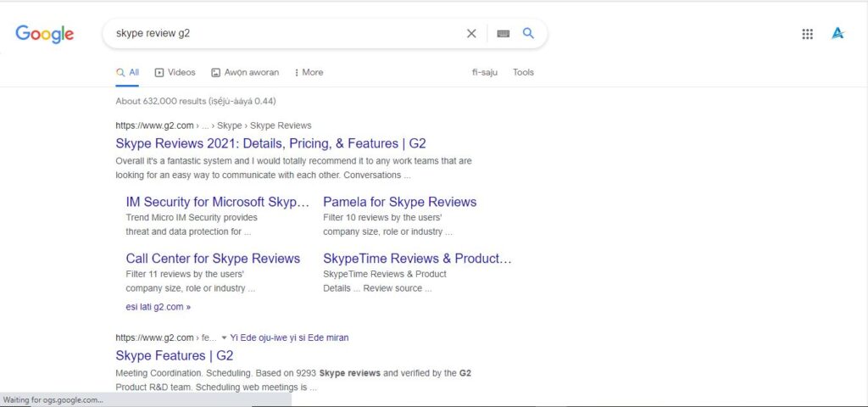The height and width of the screenshot is (407, 868).
Task: Click esi lati g2.com more results link
Action: pyautogui.click(x=159, y=307)
